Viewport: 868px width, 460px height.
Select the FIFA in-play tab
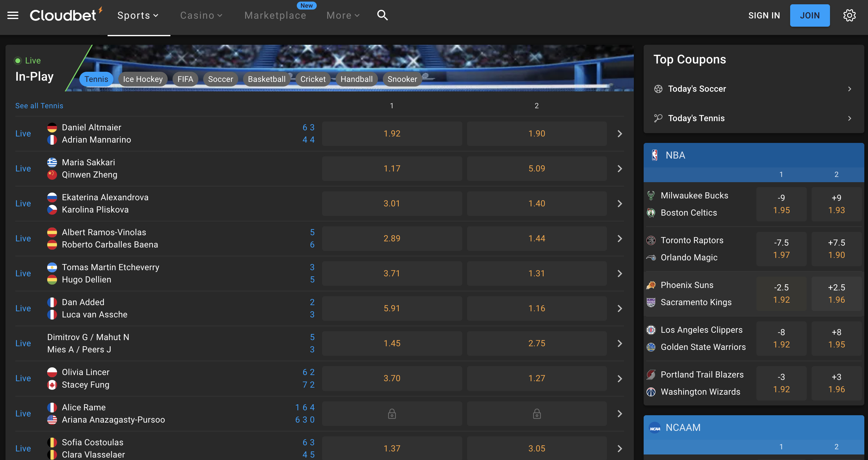[185, 79]
